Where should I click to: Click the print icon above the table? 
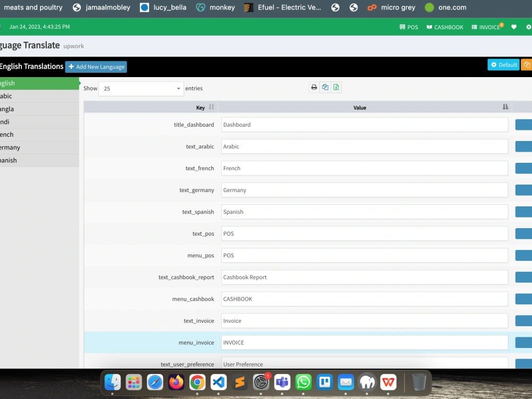[x=314, y=88]
